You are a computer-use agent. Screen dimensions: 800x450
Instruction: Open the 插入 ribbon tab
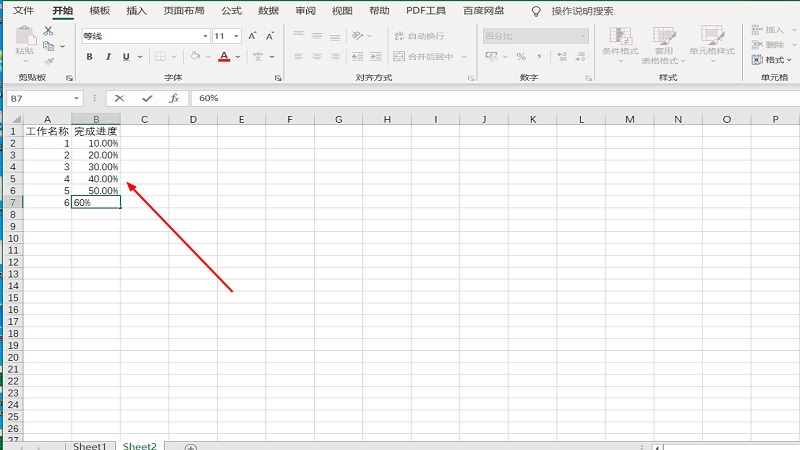click(x=137, y=10)
